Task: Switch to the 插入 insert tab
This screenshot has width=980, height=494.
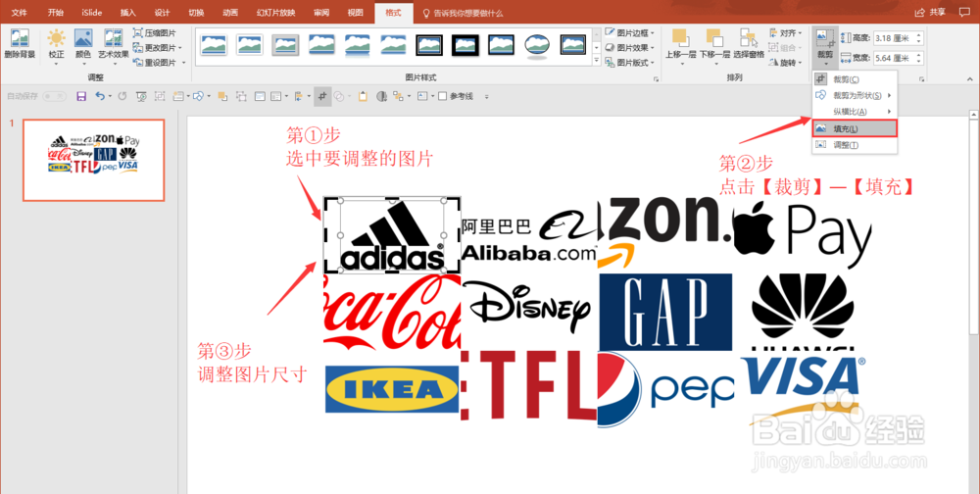Action: click(x=127, y=13)
